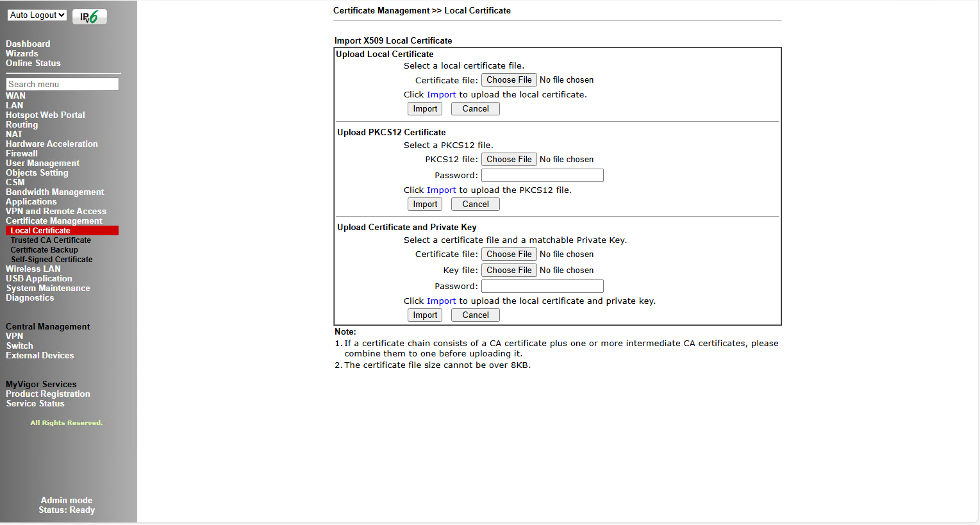Open USB Application menu
Screen dimensions: 980x525
39,278
